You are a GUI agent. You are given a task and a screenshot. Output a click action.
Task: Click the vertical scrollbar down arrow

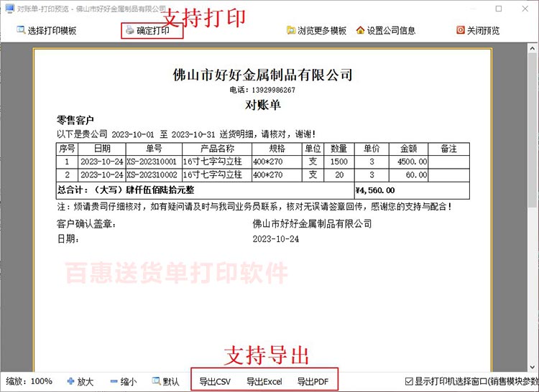tap(532, 367)
